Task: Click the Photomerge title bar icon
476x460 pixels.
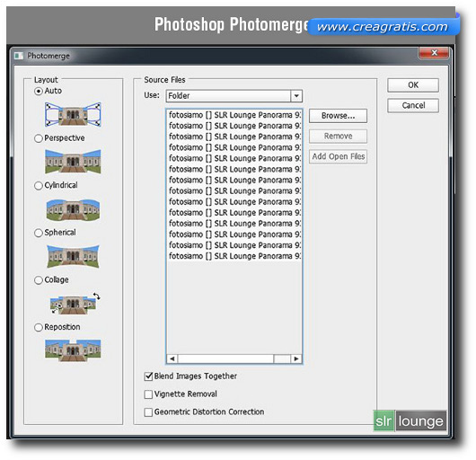Action: pos(19,56)
